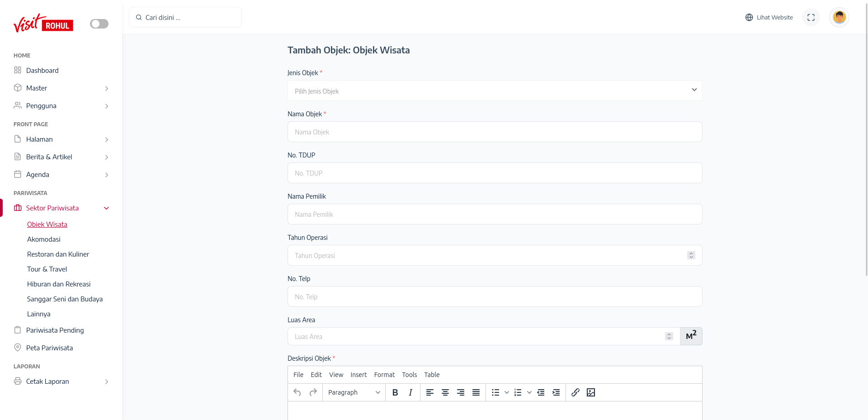Open Tour & Travel submenu item
The width and height of the screenshot is (868, 420).
[x=47, y=269]
